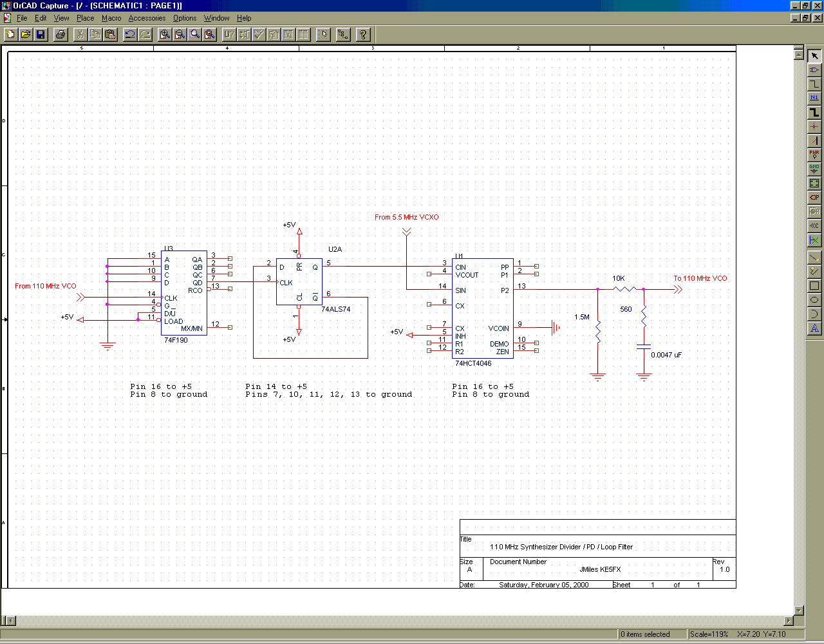Select the Place Port tool
This screenshot has height=644, width=824.
(814, 197)
